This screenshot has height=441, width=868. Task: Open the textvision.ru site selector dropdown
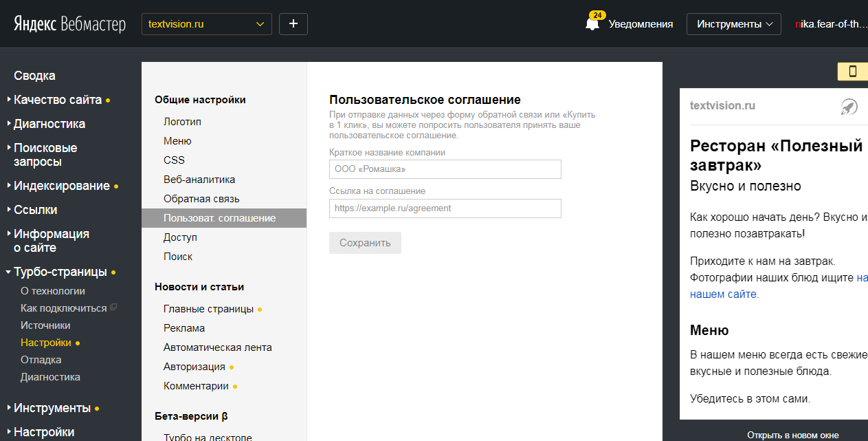point(206,23)
